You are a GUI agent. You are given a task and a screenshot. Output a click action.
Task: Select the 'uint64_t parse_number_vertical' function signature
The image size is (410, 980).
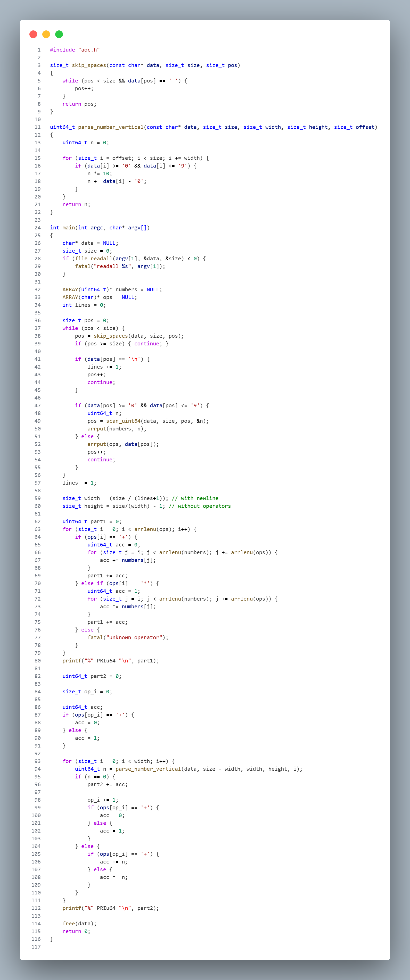(x=214, y=127)
